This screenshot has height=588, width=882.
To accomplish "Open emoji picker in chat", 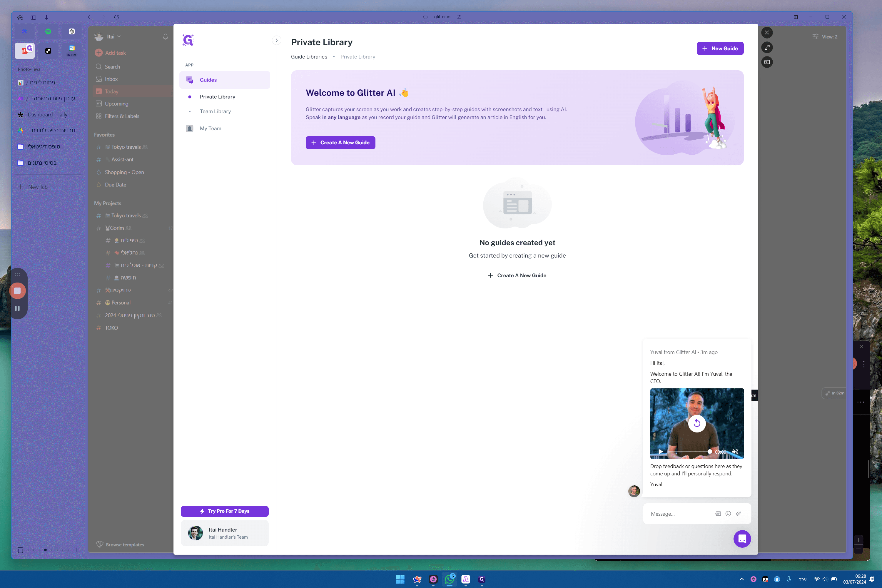I will [728, 514].
